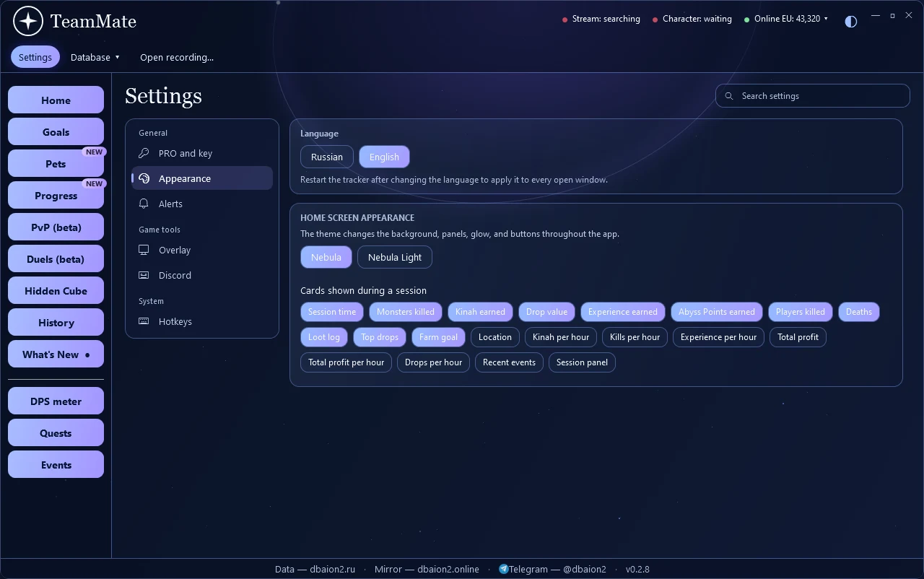Click the key icon beside PRO and key

point(144,153)
